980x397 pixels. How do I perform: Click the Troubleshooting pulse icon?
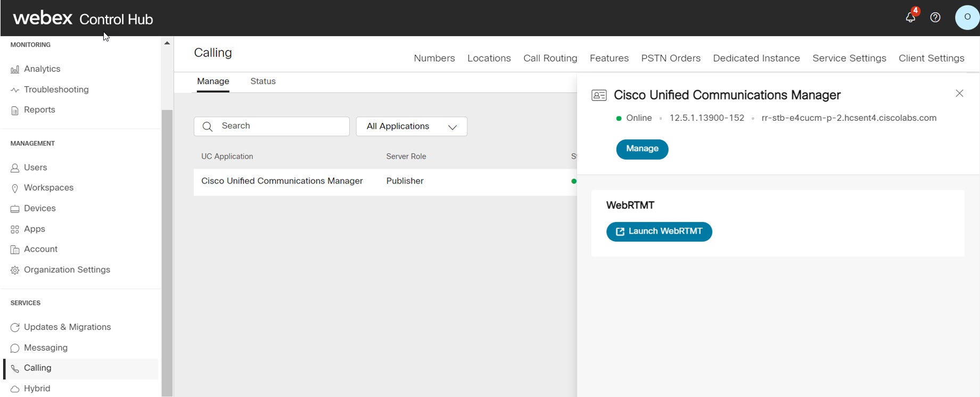[x=15, y=90]
